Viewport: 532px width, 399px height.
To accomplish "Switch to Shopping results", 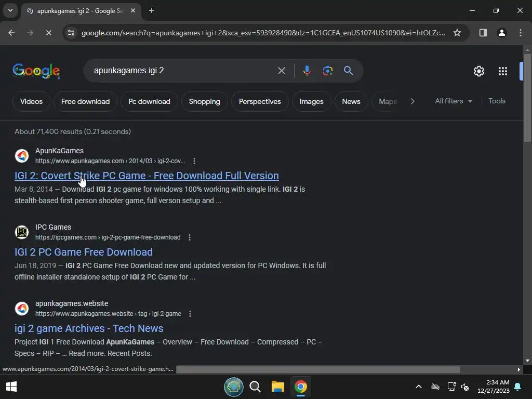I will (205, 101).
